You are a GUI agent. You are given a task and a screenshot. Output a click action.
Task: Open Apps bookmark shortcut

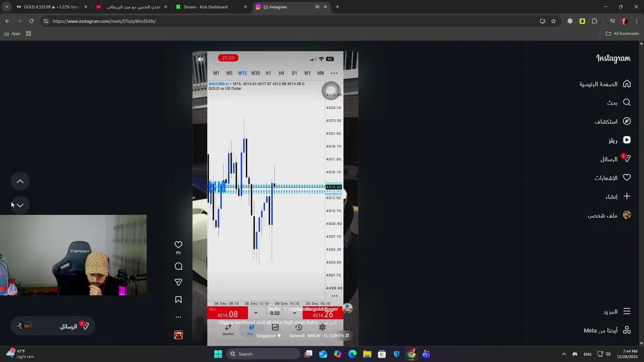(x=12, y=34)
